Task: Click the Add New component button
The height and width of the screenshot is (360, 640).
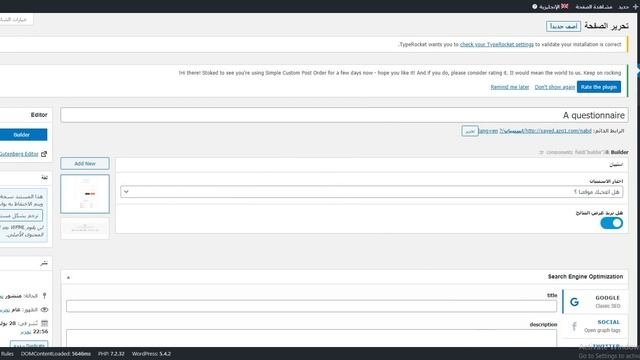Action: point(85,163)
